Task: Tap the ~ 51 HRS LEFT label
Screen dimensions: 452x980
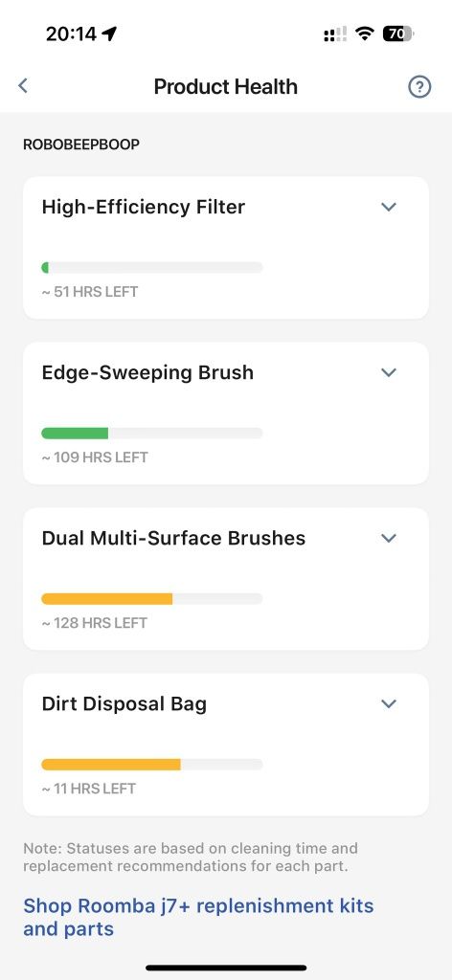Action: click(90, 292)
